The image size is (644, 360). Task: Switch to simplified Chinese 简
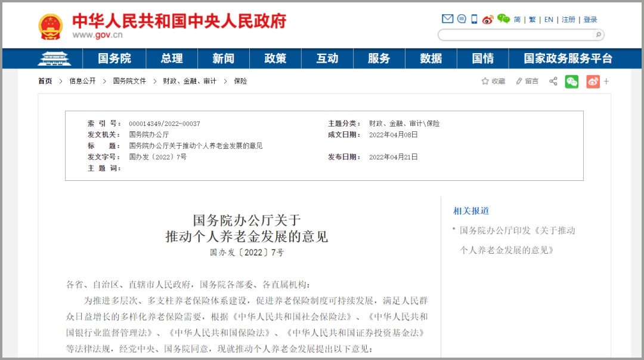(x=517, y=20)
